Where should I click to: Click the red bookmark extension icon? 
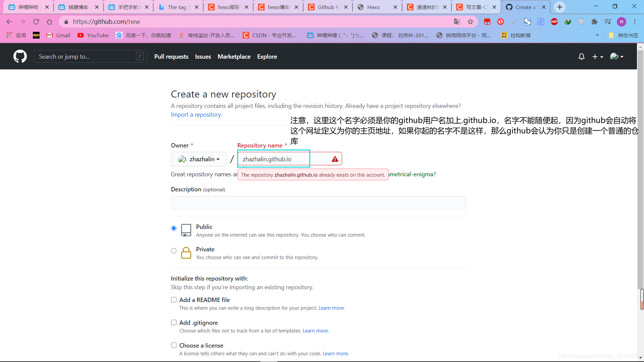click(487, 22)
